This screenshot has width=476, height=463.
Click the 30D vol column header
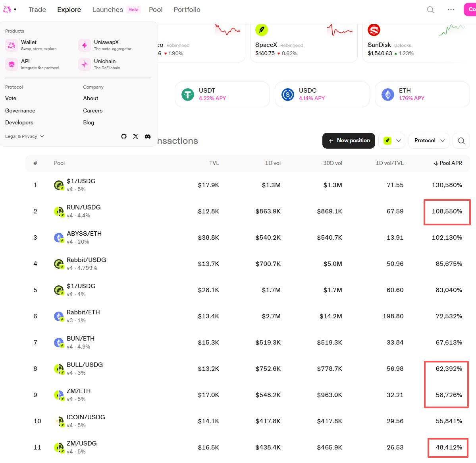pos(332,163)
